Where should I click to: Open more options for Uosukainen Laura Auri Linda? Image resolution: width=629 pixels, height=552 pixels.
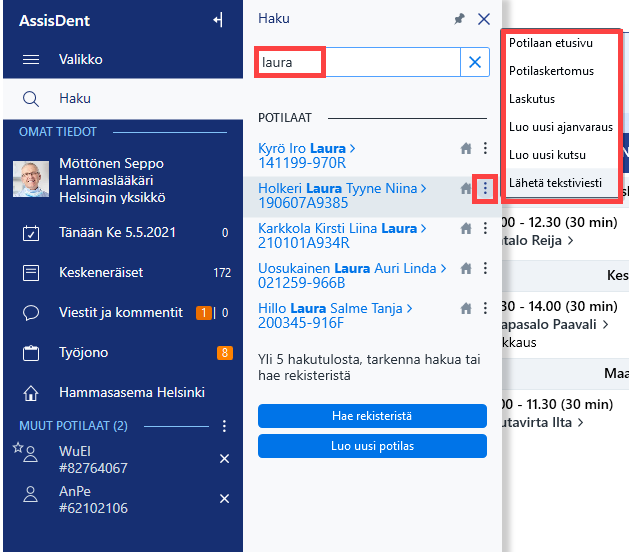(x=485, y=268)
